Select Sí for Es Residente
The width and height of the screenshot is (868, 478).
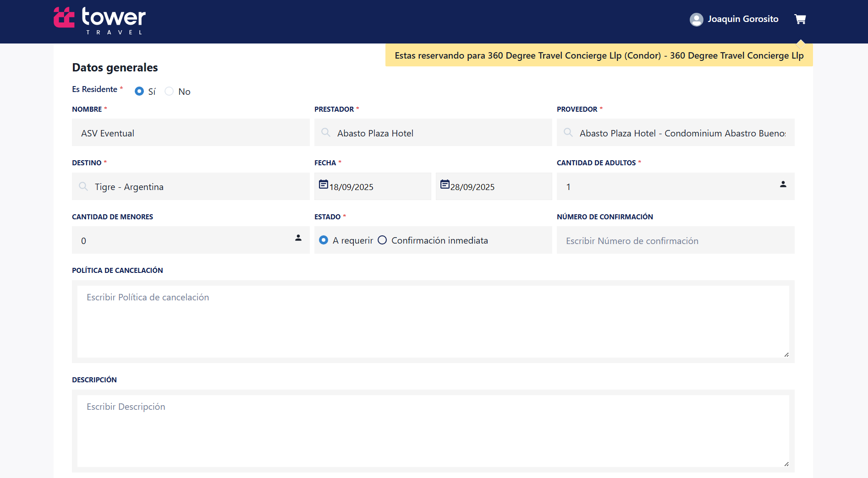(139, 92)
